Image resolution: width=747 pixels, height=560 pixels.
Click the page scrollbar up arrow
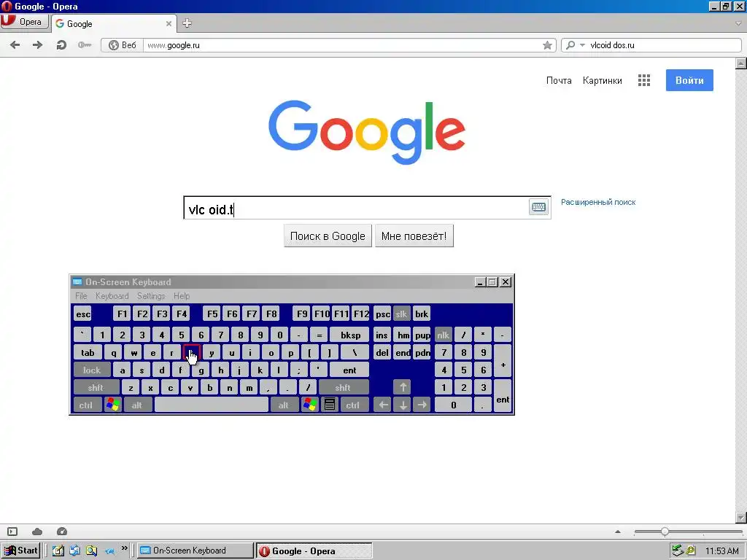point(741,63)
